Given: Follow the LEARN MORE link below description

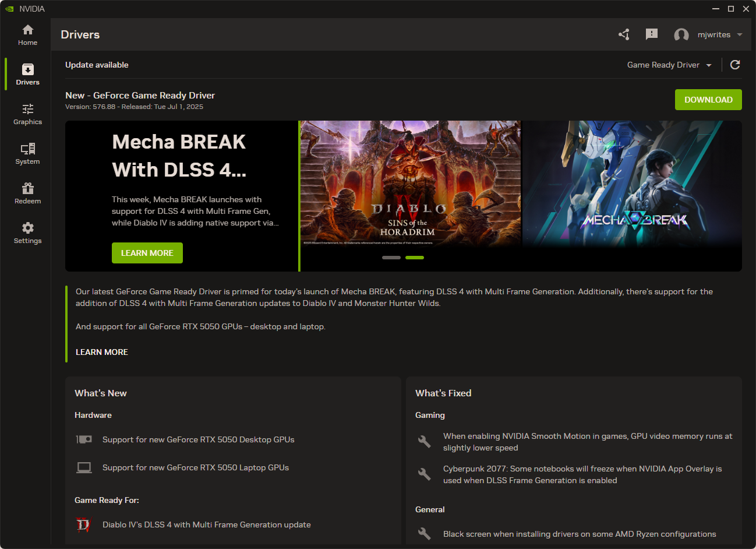Looking at the screenshot, I should pyautogui.click(x=102, y=352).
